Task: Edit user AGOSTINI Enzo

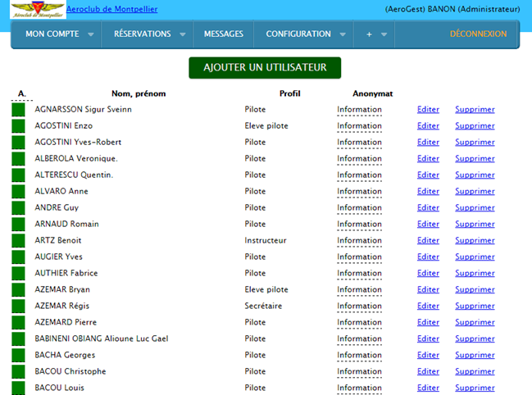Action: point(428,126)
